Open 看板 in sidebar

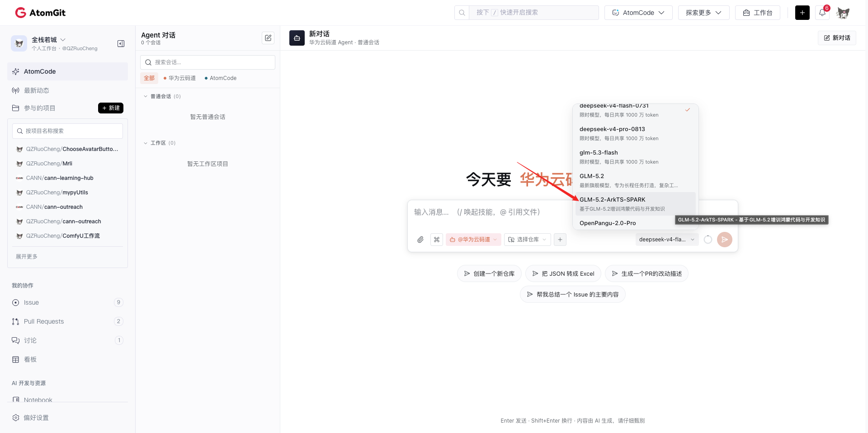(x=67, y=359)
